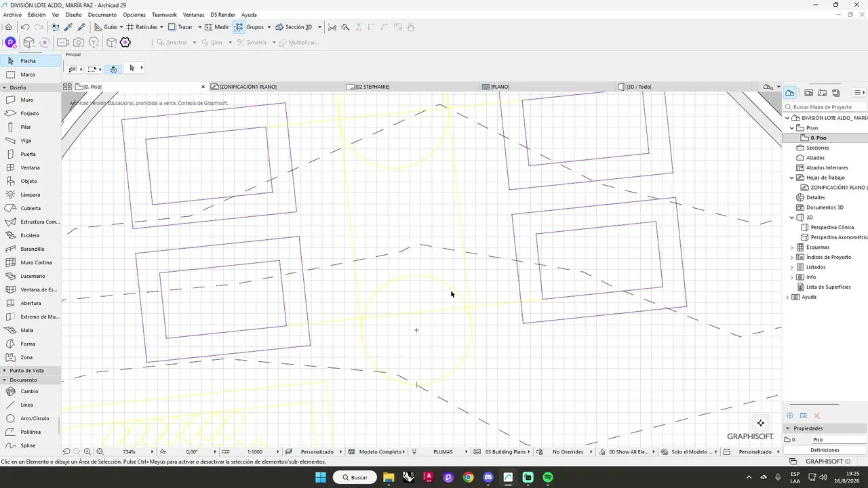Open the Guías dropdown arrow

point(121,27)
